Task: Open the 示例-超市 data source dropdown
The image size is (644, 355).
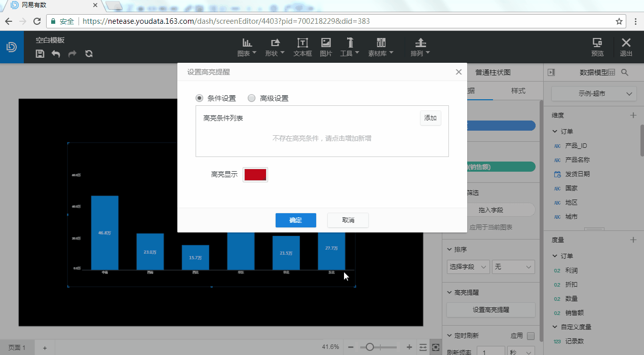Action: (x=594, y=94)
